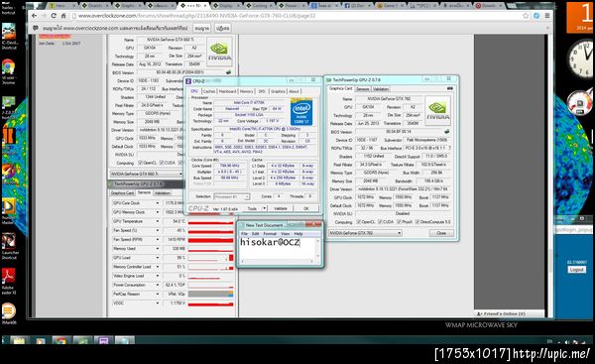Viewport: 595px width, 364px height.
Task: Click the Intel Core i7 logo in CPU-Z
Action: [301, 112]
